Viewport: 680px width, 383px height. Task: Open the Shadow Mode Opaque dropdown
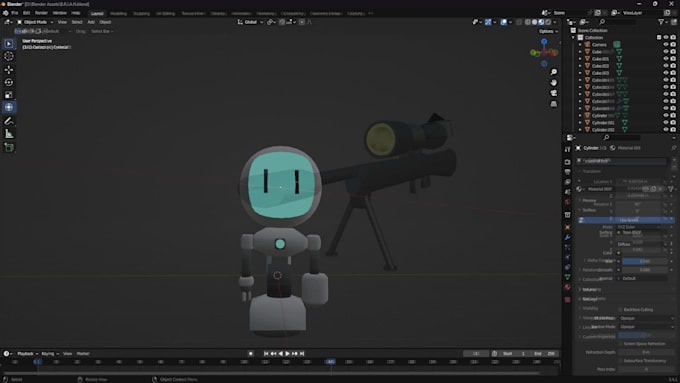pyautogui.click(x=646, y=327)
